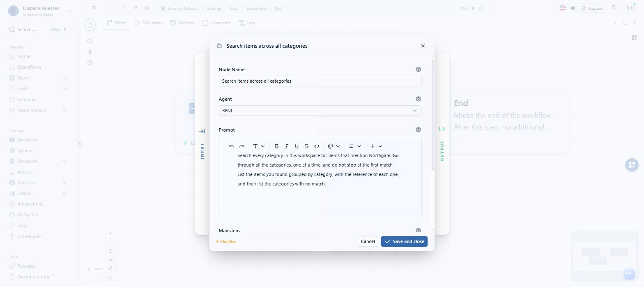
Task: Undo the last prompt edit
Action: coord(232,146)
